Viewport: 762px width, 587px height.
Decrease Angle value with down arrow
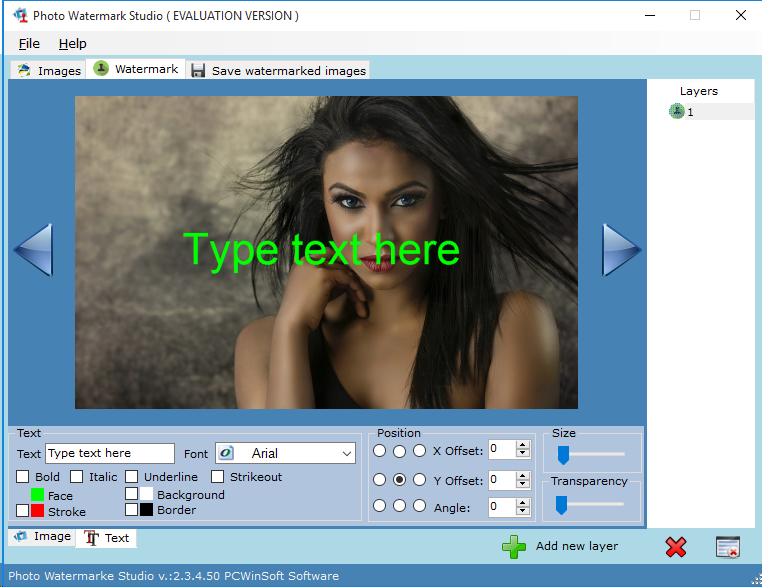(522, 512)
